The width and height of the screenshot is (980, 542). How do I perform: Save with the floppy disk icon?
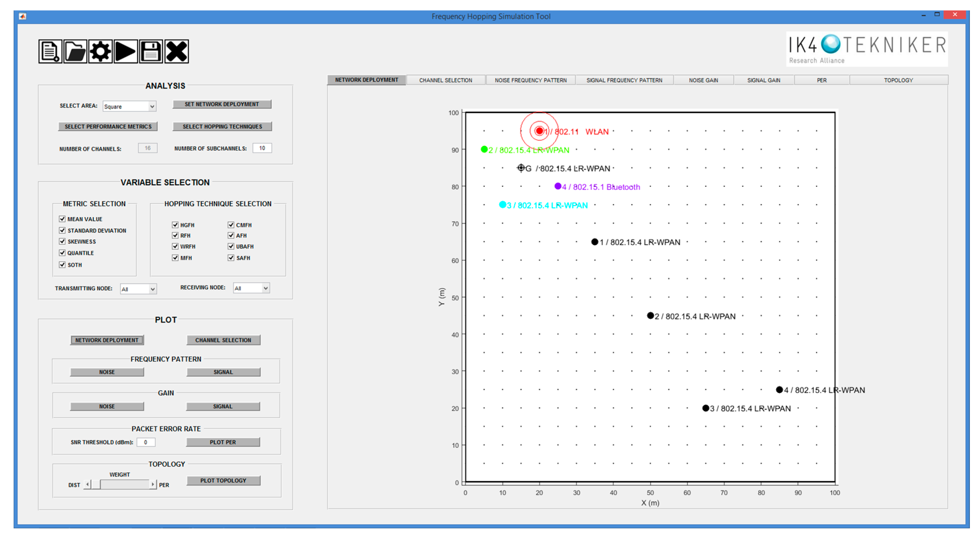tap(151, 51)
